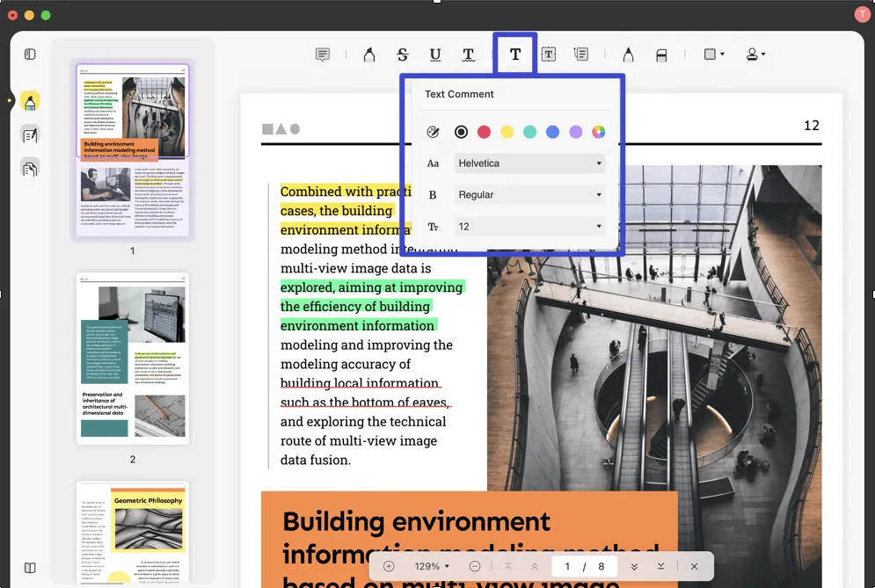Go to the next page arrow
The width and height of the screenshot is (875, 588).
[x=634, y=567]
